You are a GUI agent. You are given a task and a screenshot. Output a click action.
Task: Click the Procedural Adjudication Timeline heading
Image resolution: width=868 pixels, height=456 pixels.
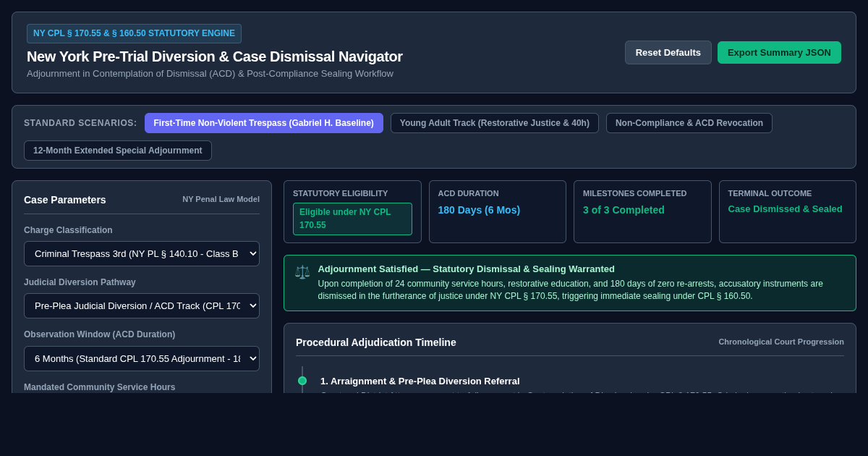pyautogui.click(x=376, y=342)
